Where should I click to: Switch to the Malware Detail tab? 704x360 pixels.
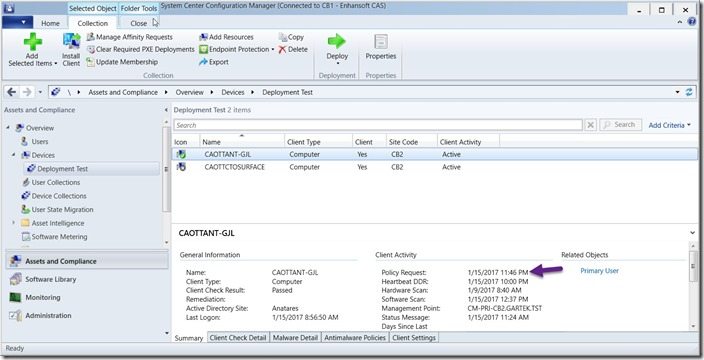[295, 338]
